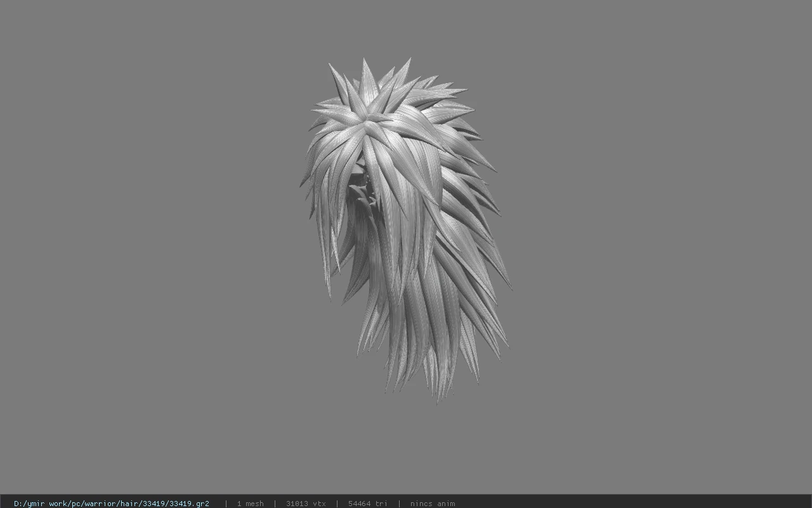Click the '54464 tri' triangle count
The width and height of the screenshot is (812, 508).
tap(367, 504)
